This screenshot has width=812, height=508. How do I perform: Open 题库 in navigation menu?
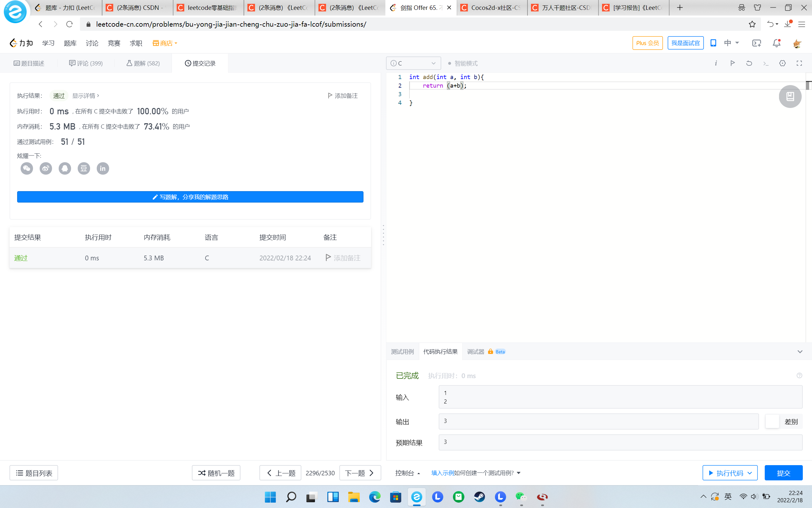70,43
